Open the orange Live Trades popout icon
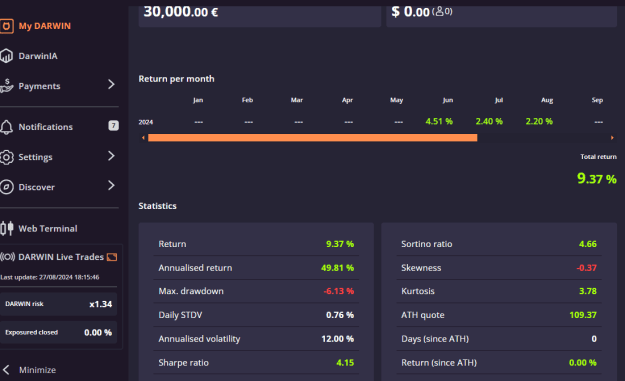This screenshot has width=625, height=381. [112, 257]
